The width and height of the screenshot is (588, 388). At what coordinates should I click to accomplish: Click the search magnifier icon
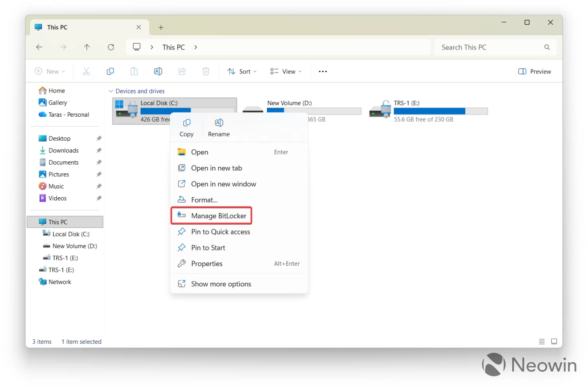coord(547,47)
